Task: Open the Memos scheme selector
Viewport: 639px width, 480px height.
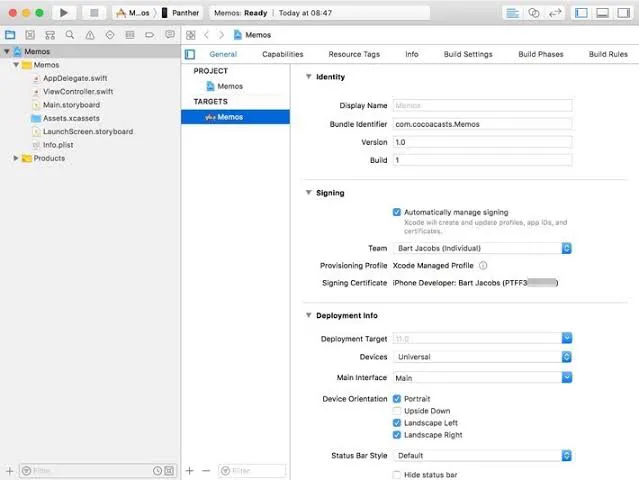Action: pos(133,13)
